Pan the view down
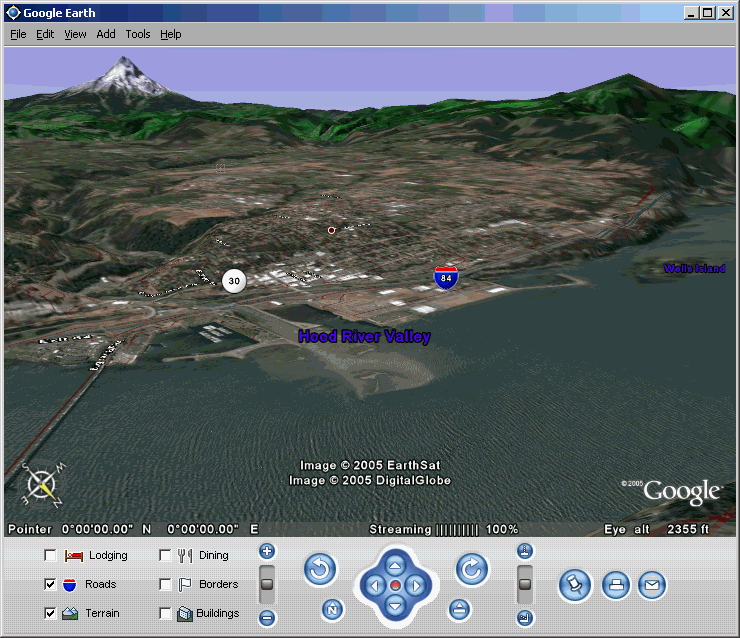The height and width of the screenshot is (638, 740). 395,606
